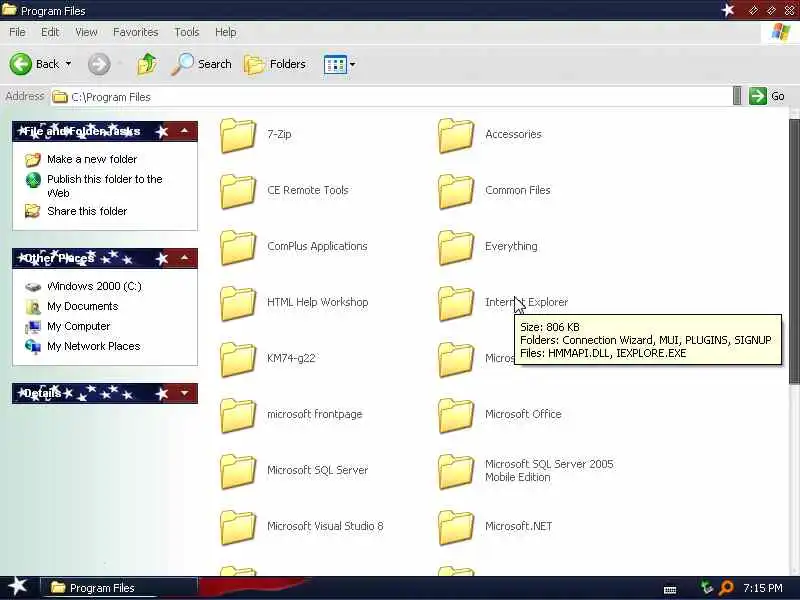Screen dimensions: 800x600
Task: Click the Share this folder hand icon
Action: tap(33, 211)
